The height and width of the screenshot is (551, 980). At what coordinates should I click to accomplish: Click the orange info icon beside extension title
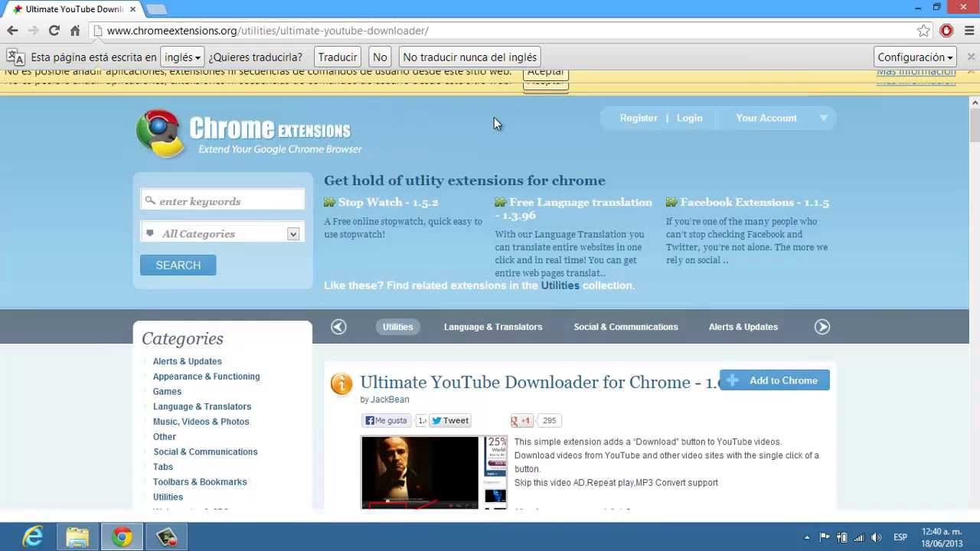341,383
